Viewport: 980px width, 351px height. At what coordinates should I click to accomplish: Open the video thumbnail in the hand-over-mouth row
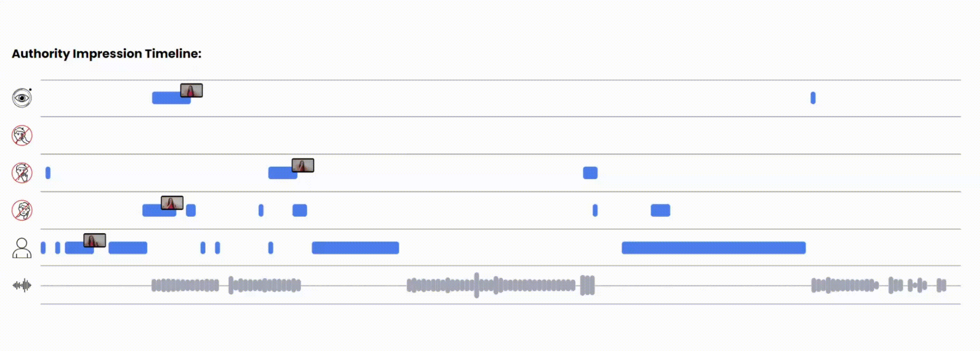pyautogui.click(x=303, y=165)
